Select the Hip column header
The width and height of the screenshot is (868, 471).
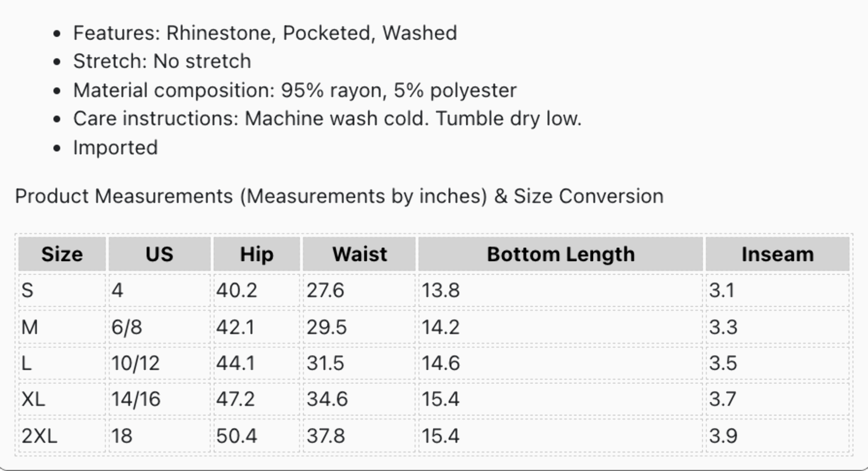[257, 254]
